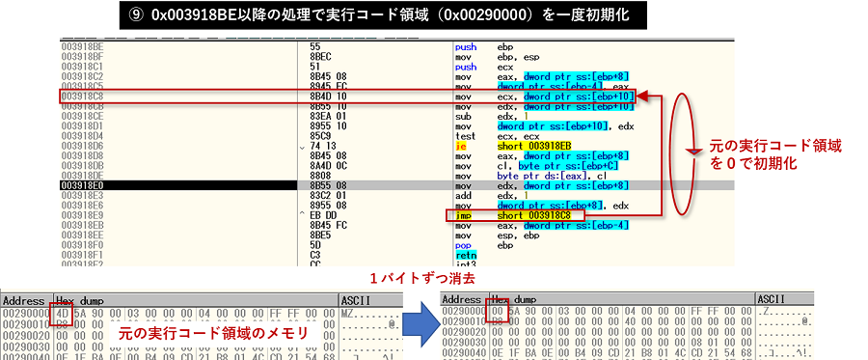Click the opcode bytes 8808

pos(321,176)
